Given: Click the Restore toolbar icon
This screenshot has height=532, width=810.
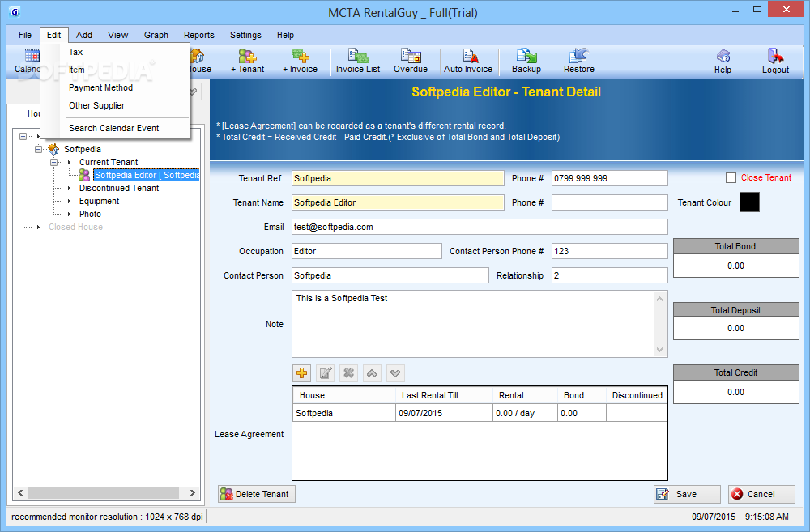Looking at the screenshot, I should (x=579, y=61).
